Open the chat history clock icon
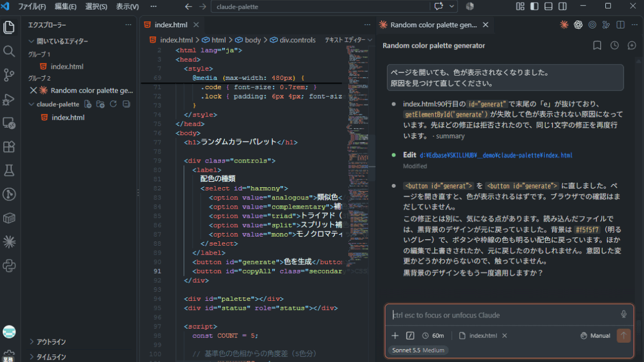Viewport: 644px width, 362px height. (614, 46)
